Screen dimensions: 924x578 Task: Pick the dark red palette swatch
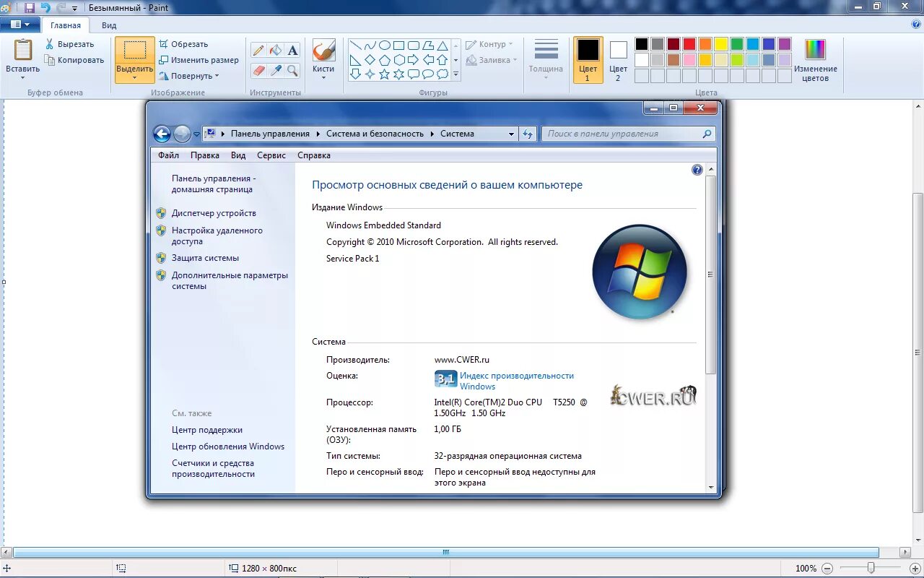click(674, 44)
